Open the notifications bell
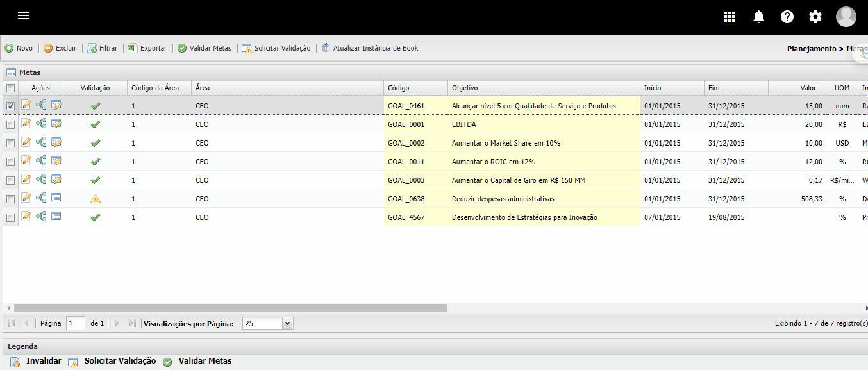The width and height of the screenshot is (868, 370). click(758, 17)
